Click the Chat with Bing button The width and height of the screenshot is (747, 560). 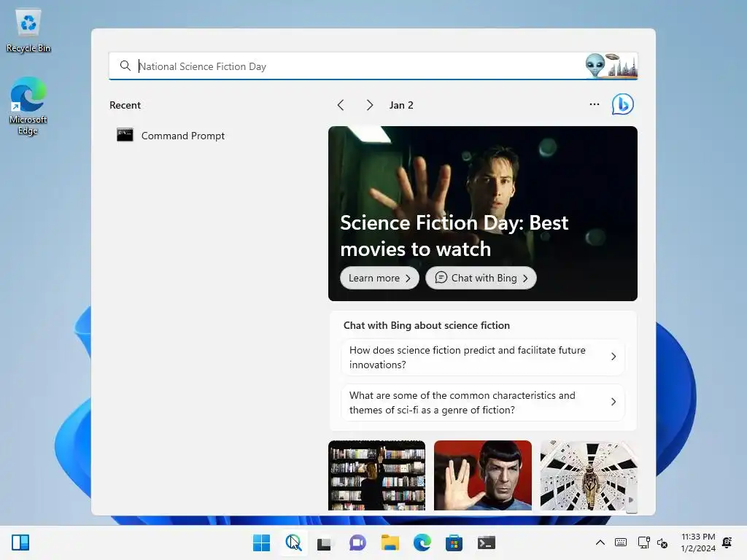[481, 278]
